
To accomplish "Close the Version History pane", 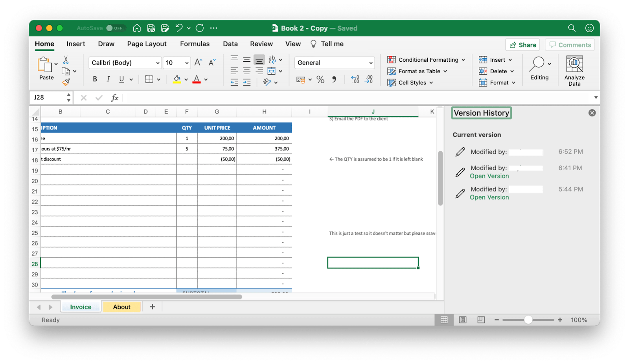I will tap(592, 113).
